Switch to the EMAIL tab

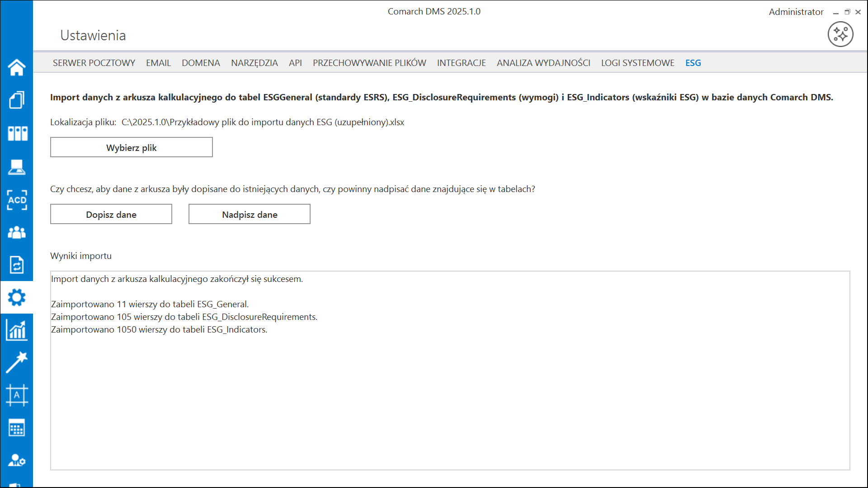coord(158,63)
